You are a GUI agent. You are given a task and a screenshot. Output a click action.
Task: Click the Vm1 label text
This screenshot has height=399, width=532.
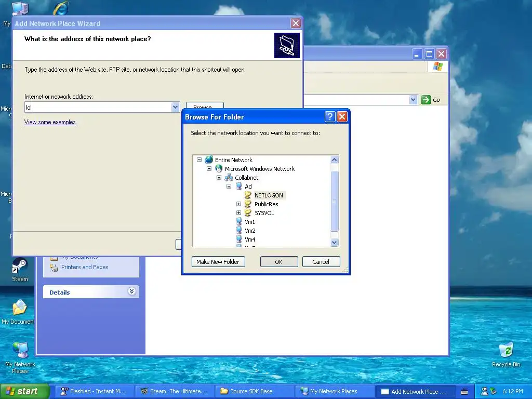tap(250, 222)
